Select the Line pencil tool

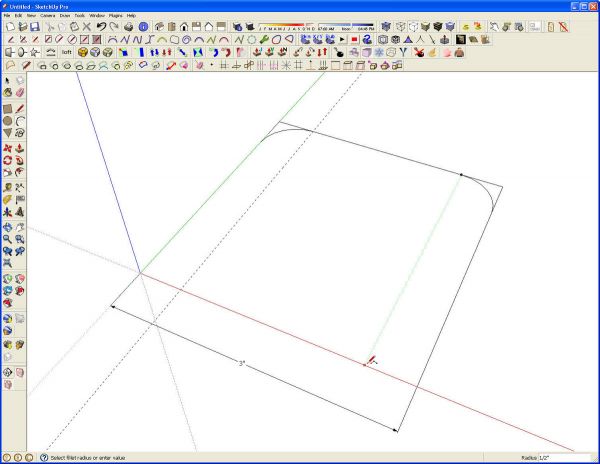pyautogui.click(x=20, y=109)
